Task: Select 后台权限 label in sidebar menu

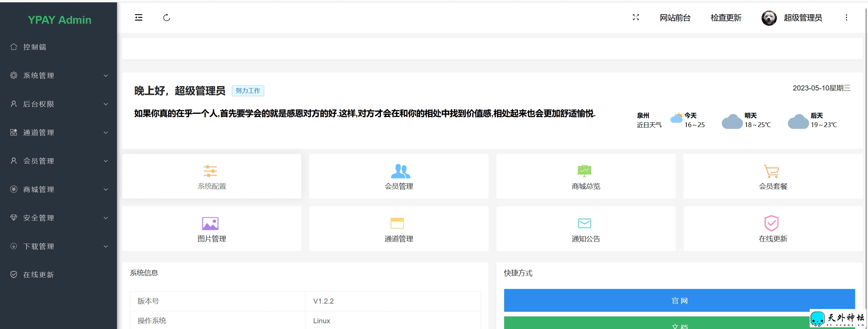Action: click(39, 104)
